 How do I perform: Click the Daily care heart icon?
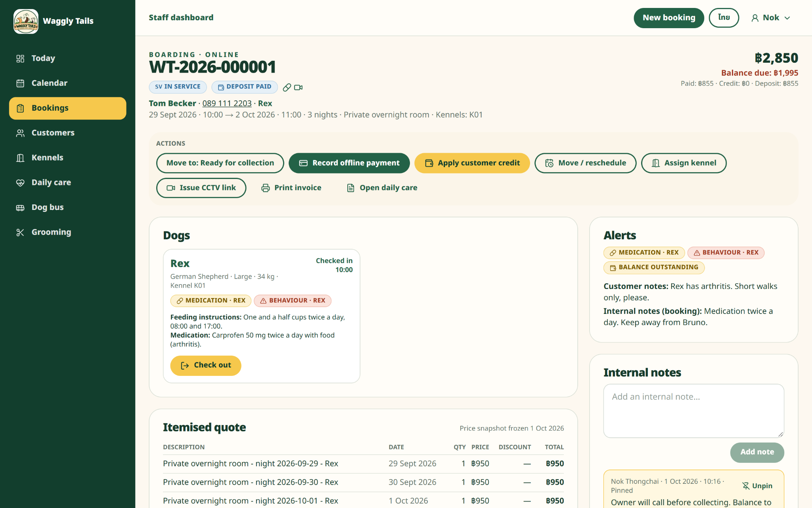[x=20, y=183]
